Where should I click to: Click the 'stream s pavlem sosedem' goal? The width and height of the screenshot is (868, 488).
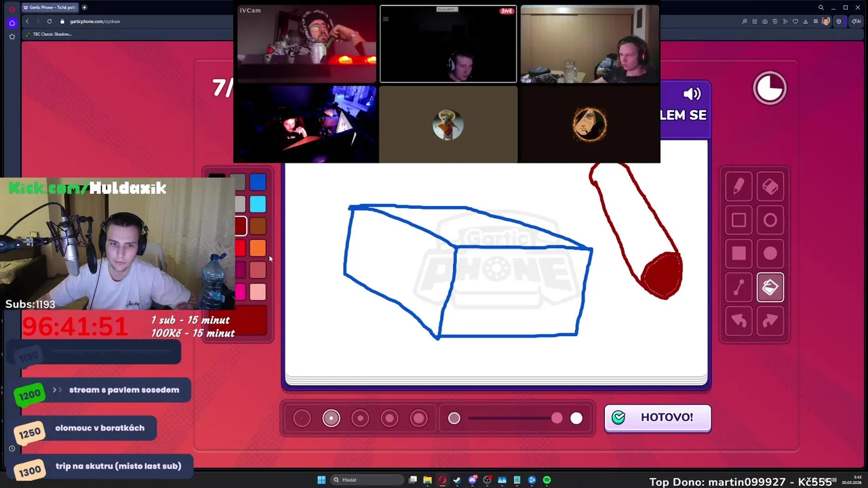coord(124,390)
